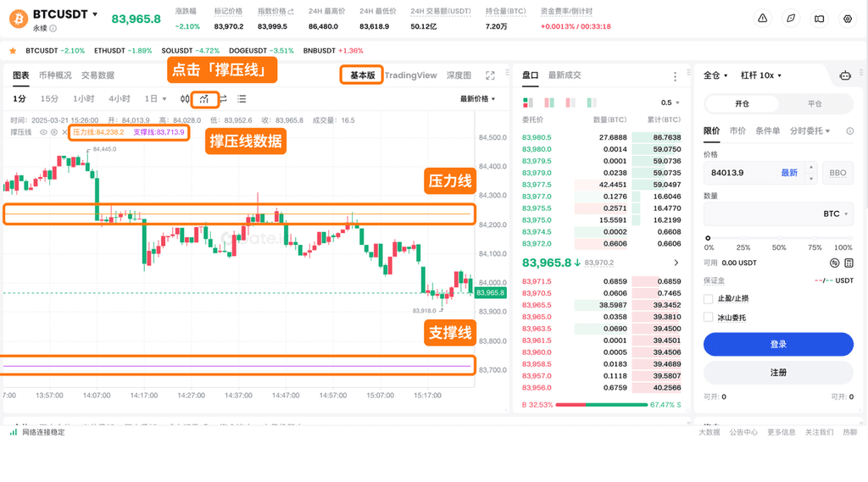This screenshot has height=482, width=868.
Task: Select the 市价 market order tab
Action: click(x=737, y=131)
